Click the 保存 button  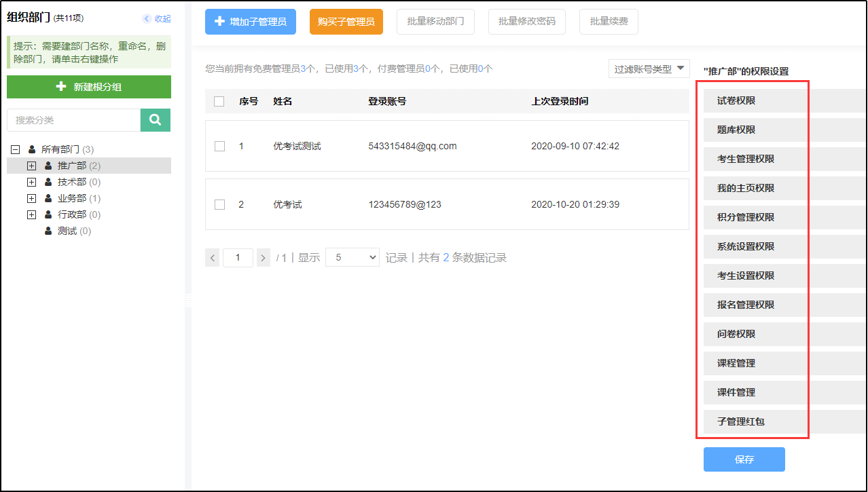pyautogui.click(x=744, y=459)
